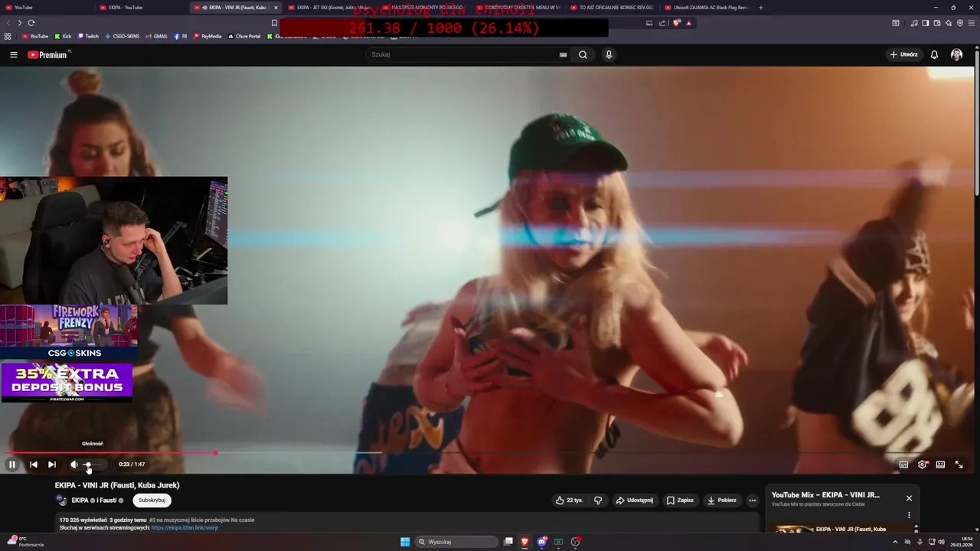Viewport: 980px width, 551px height.
Task: Click the Subskrybuj button
Action: point(152,500)
